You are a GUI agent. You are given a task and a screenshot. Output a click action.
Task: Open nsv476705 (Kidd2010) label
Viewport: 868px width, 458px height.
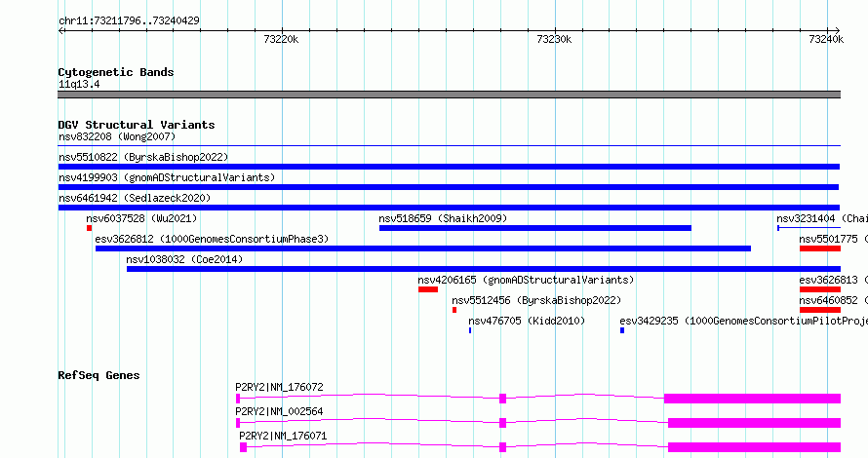pos(527,321)
